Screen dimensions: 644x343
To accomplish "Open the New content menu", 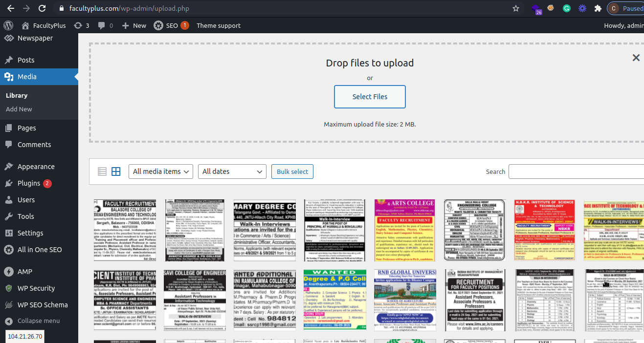I will [134, 25].
